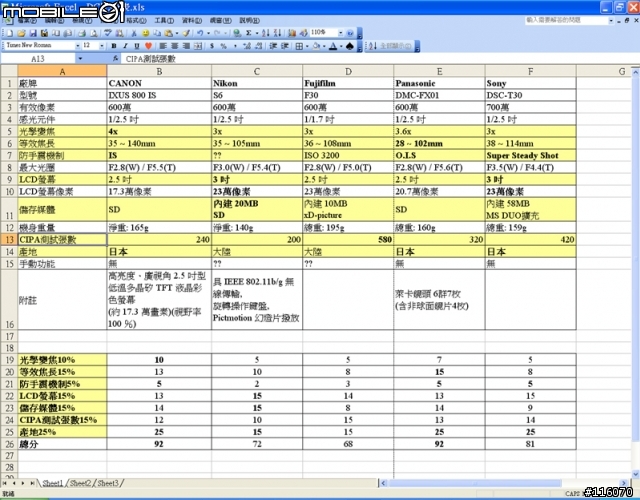Open the font size 12 dropdown
The width and height of the screenshot is (640, 500).
click(102, 46)
